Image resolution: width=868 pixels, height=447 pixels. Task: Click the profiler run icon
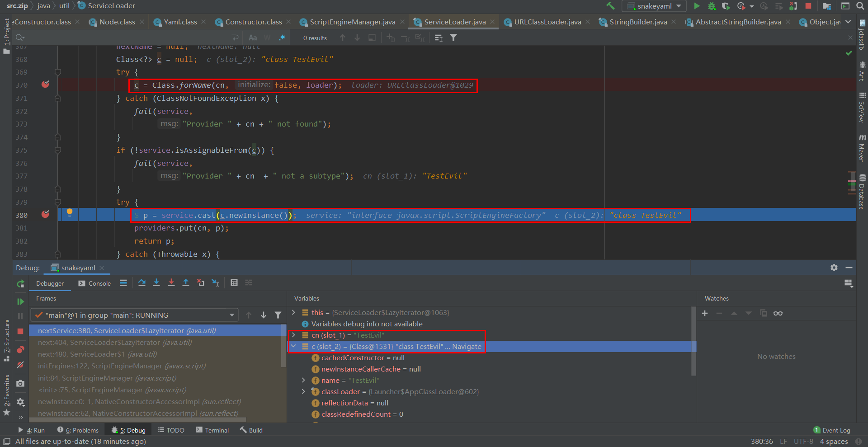[x=741, y=6]
